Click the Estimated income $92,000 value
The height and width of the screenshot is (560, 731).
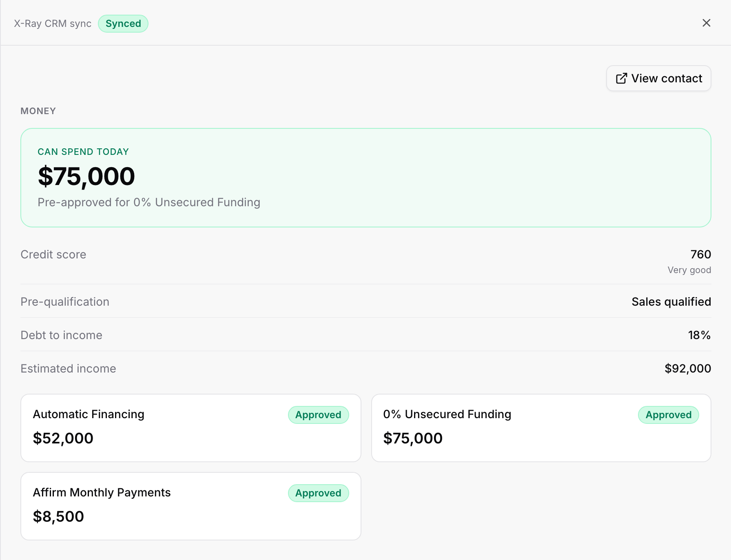[688, 368]
